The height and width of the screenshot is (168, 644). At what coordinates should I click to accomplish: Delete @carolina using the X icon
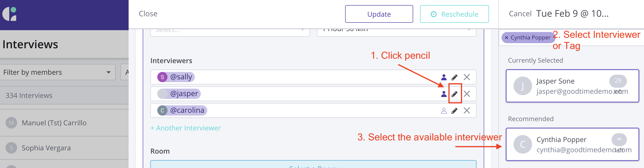[467, 111]
